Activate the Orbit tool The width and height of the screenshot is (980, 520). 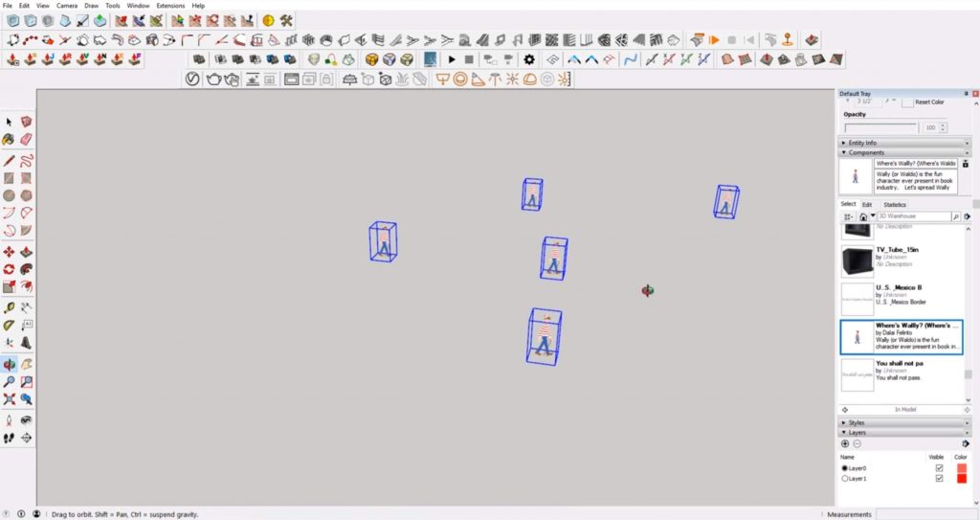coord(9,364)
